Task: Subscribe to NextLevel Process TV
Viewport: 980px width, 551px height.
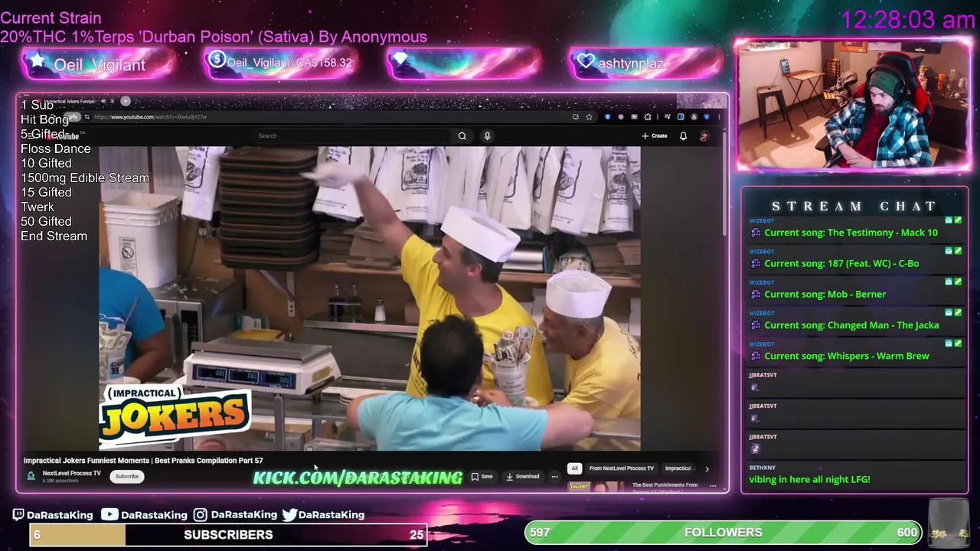Action: (x=127, y=476)
